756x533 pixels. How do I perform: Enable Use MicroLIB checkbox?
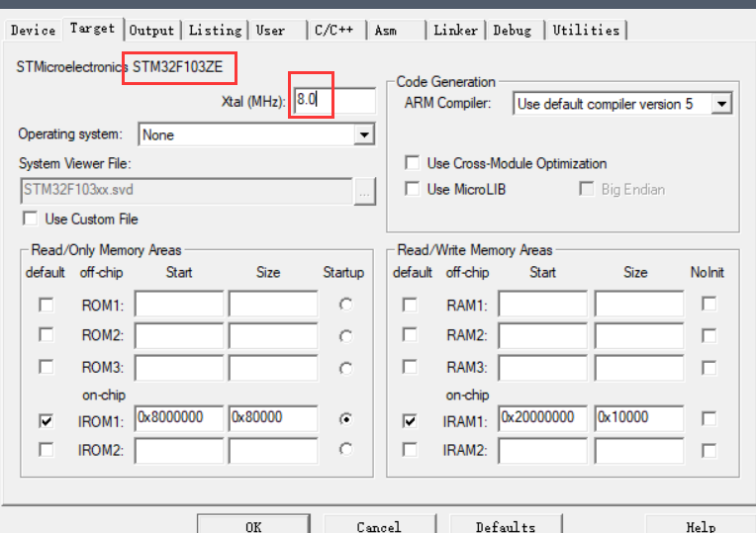(x=413, y=189)
